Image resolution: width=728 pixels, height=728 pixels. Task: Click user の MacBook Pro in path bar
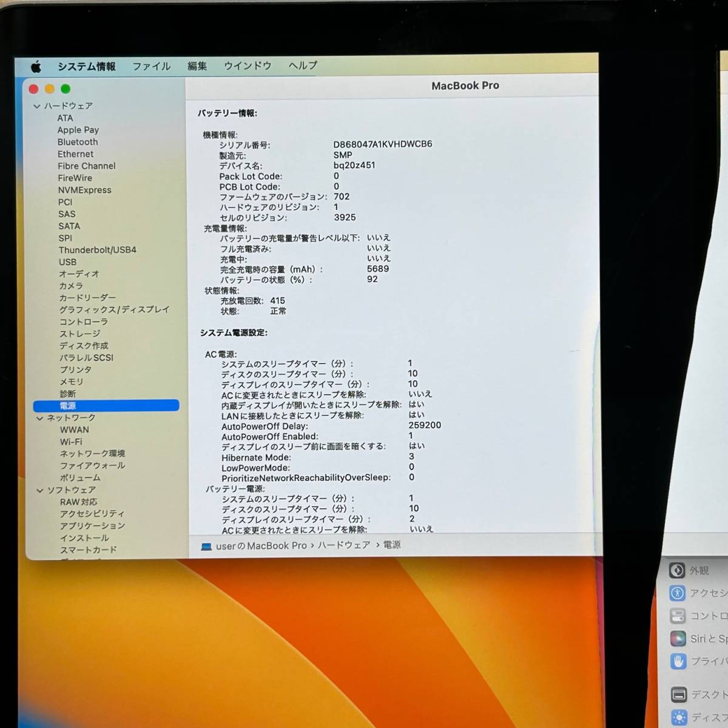(261, 546)
